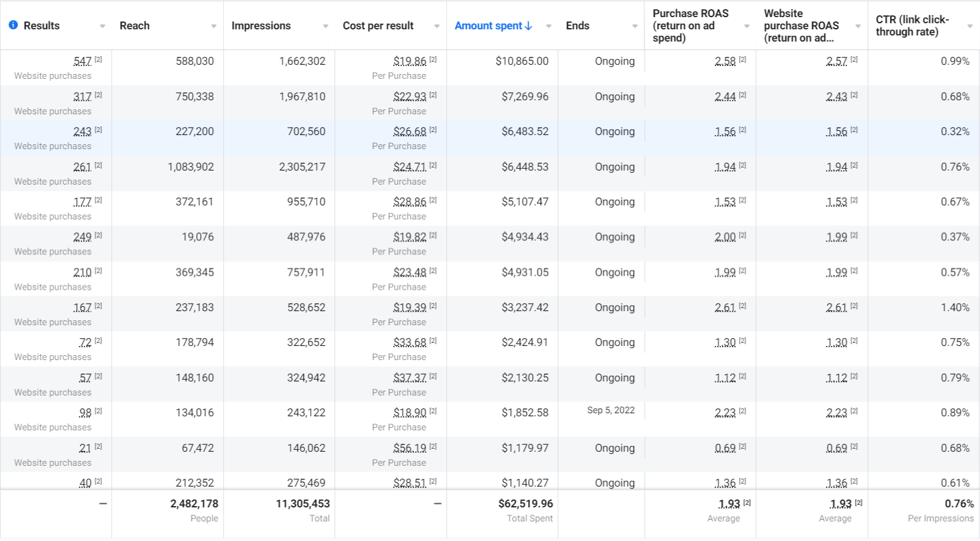Click the footnote marker beside 249 results
This screenshot has width=980, height=541.
pyautogui.click(x=98, y=235)
